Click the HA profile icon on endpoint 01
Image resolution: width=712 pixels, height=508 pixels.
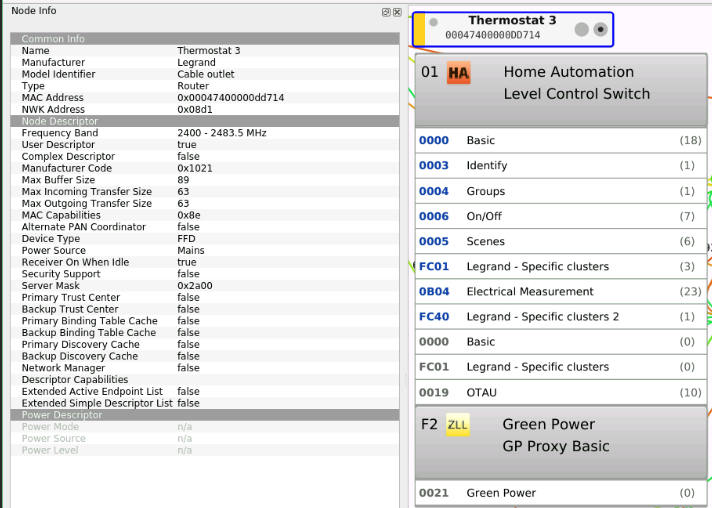click(459, 73)
